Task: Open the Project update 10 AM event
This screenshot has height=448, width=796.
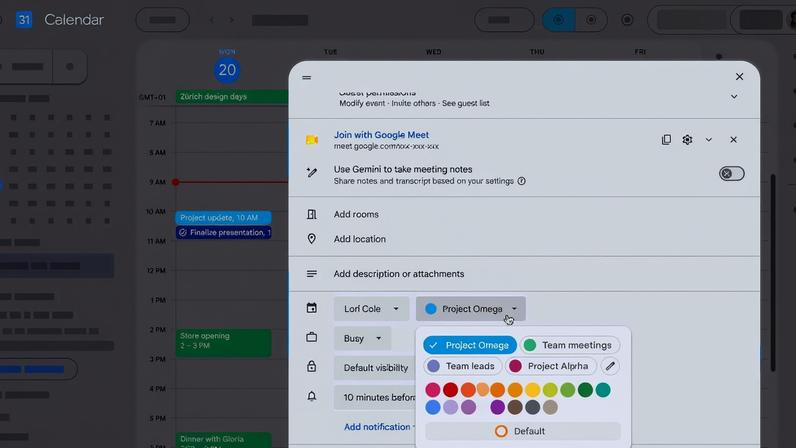Action: point(223,218)
